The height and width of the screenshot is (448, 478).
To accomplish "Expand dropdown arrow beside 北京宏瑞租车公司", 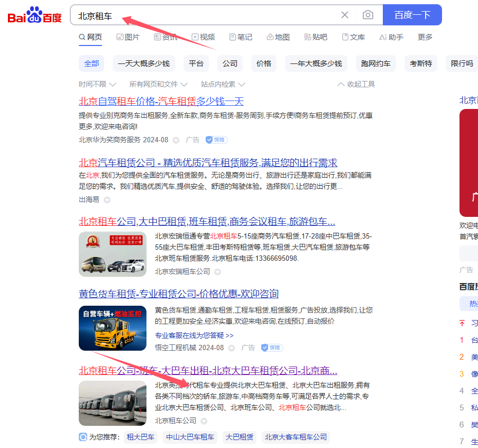I will [x=217, y=272].
